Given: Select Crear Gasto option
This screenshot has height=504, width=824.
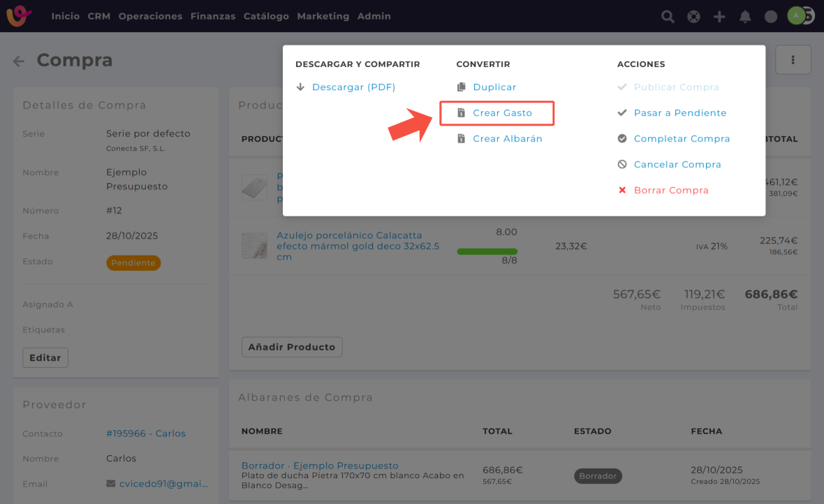Looking at the screenshot, I should click(502, 113).
